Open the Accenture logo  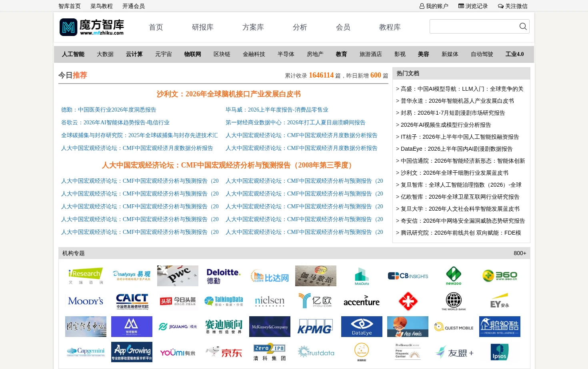click(362, 301)
